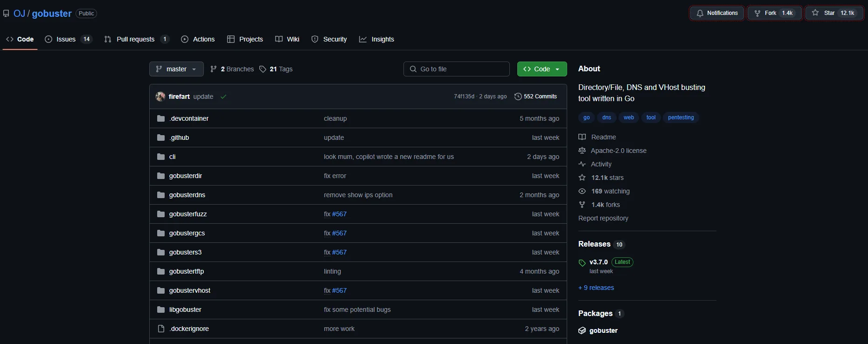868x344 pixels.
Task: Open the Projects tab
Action: click(245, 39)
